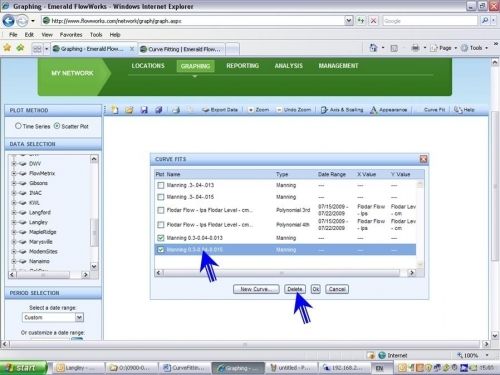Open the REPORTING navigation tab
500x375 pixels.
coord(242,66)
